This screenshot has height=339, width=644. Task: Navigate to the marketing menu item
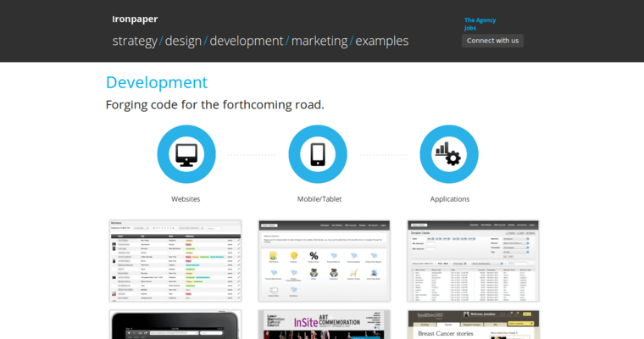click(x=319, y=41)
